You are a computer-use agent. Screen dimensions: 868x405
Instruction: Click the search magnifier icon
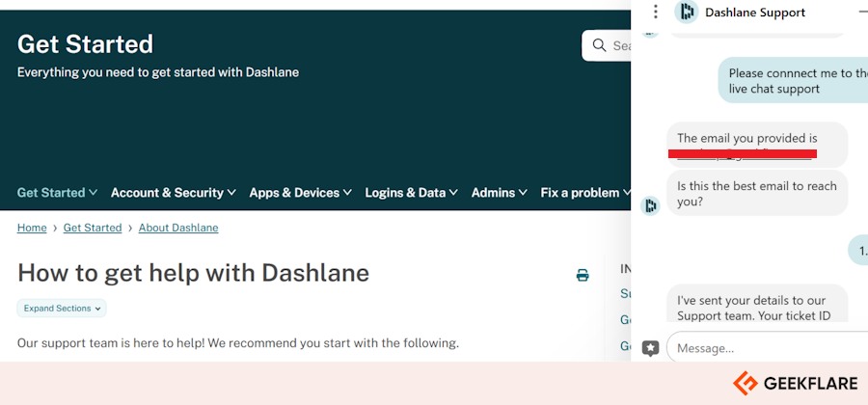[599, 45]
